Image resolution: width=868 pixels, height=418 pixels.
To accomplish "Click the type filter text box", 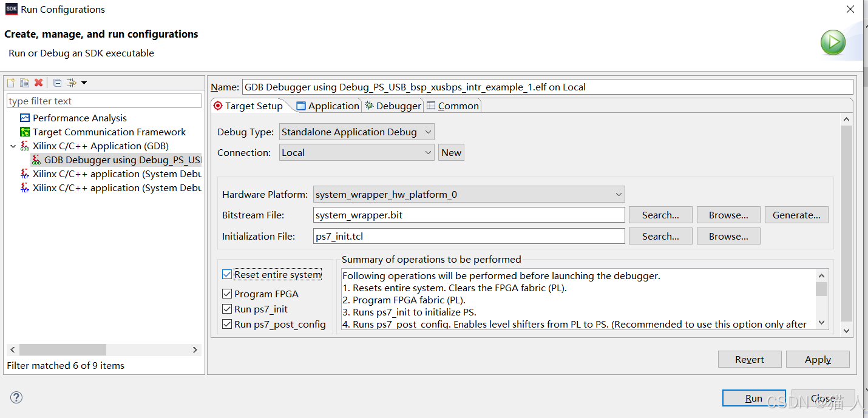I will point(104,101).
